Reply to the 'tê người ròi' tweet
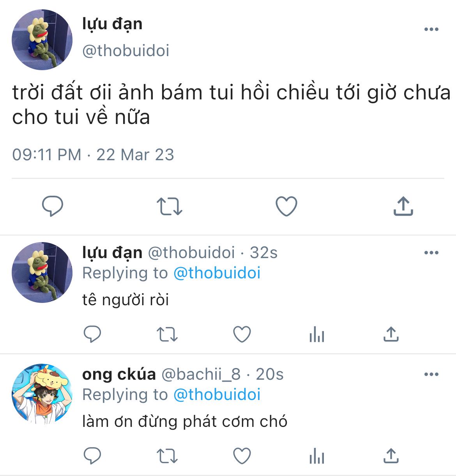This screenshot has width=456, height=476. [x=92, y=334]
